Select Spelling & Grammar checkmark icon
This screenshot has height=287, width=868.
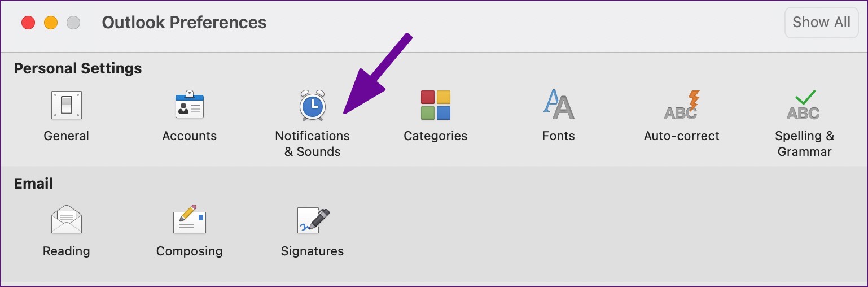pyautogui.click(x=804, y=105)
